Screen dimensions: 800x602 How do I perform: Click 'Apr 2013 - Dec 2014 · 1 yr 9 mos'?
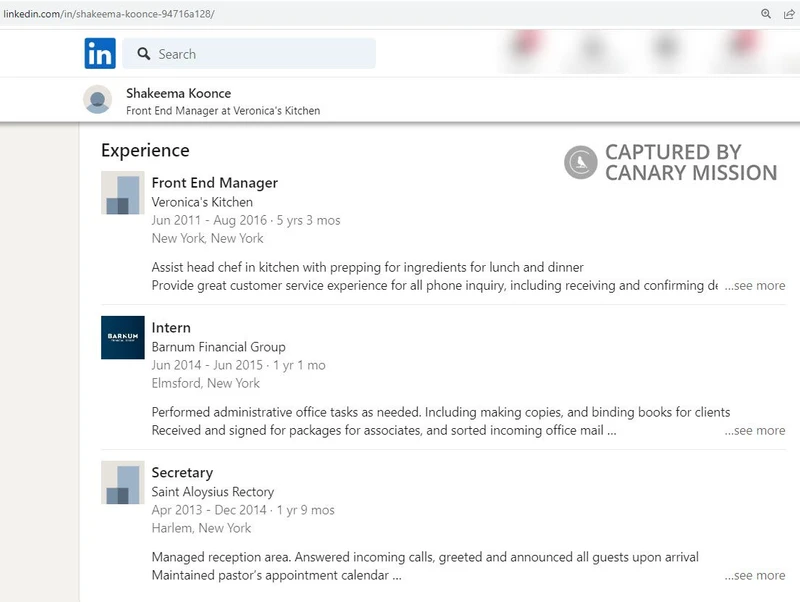[x=243, y=510]
